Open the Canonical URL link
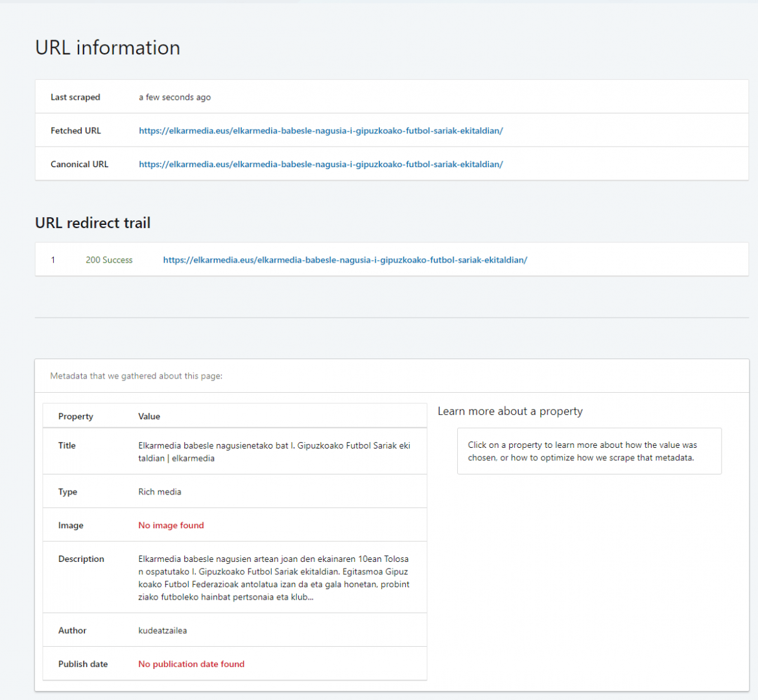 click(320, 164)
